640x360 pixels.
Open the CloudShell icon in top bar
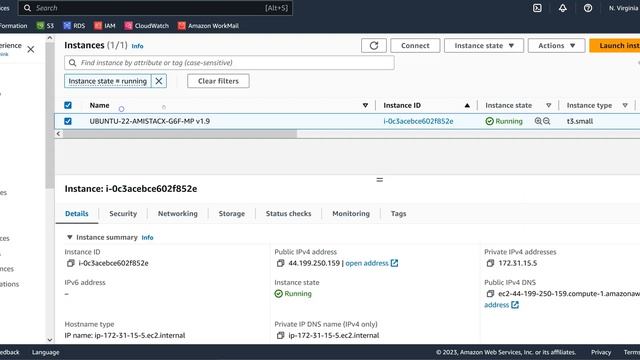point(537,8)
